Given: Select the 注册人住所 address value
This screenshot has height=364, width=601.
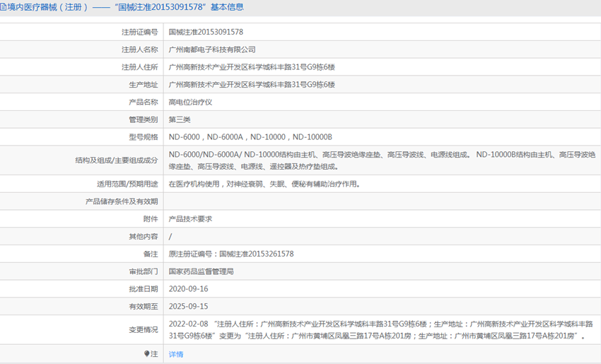Looking at the screenshot, I should [252, 67].
